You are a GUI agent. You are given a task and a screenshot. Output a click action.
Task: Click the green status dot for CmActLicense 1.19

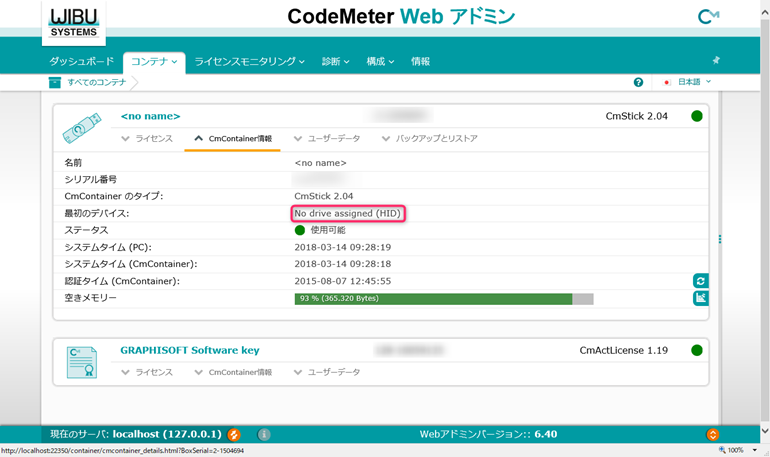pyautogui.click(x=696, y=350)
